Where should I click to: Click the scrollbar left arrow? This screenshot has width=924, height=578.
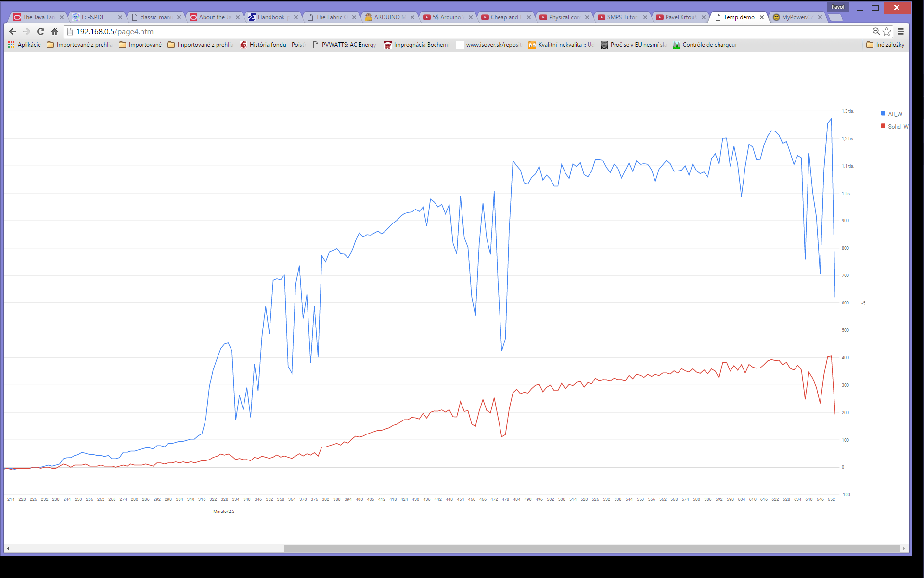[x=8, y=548]
